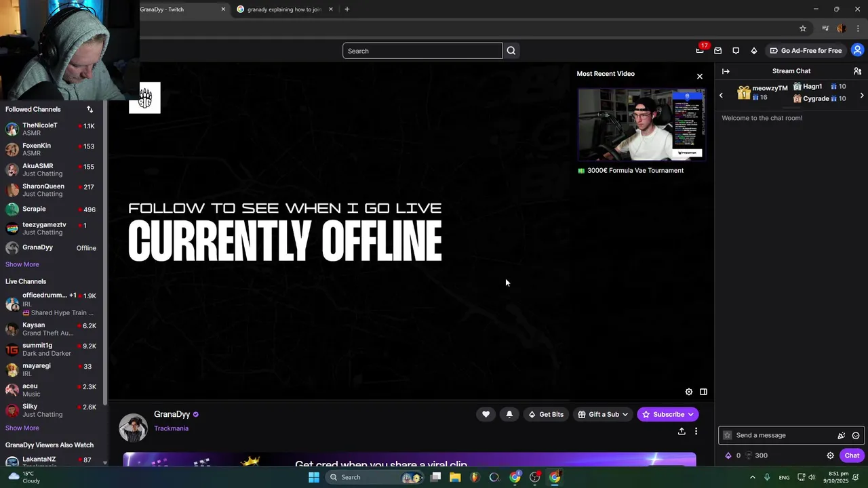The width and height of the screenshot is (868, 488).
Task: Select offline GranaDyy in sidebar
Action: click(x=52, y=248)
